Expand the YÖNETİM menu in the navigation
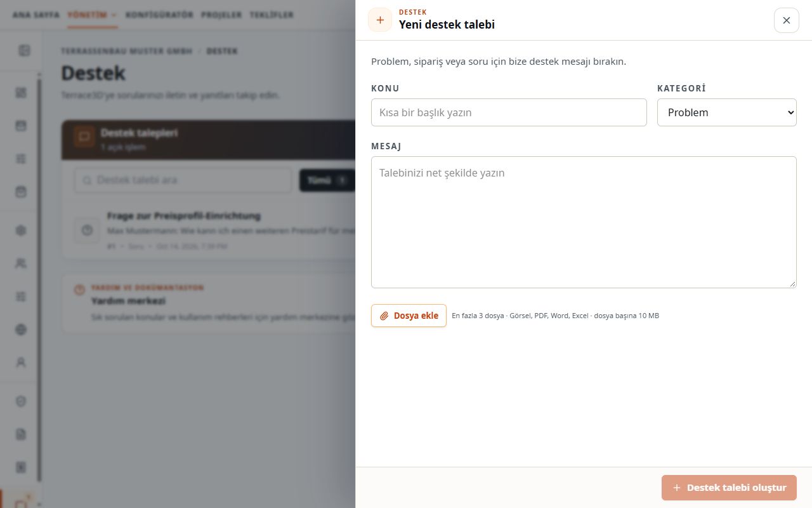 (92, 15)
